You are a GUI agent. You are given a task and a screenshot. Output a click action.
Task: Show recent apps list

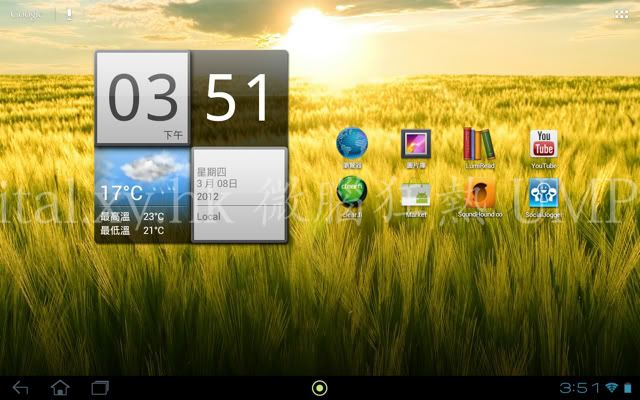[100, 387]
